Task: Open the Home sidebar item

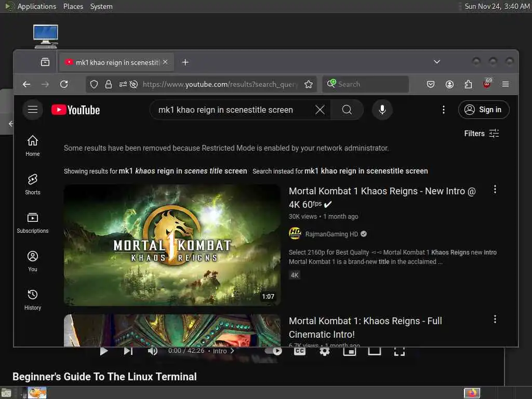Action: click(33, 145)
